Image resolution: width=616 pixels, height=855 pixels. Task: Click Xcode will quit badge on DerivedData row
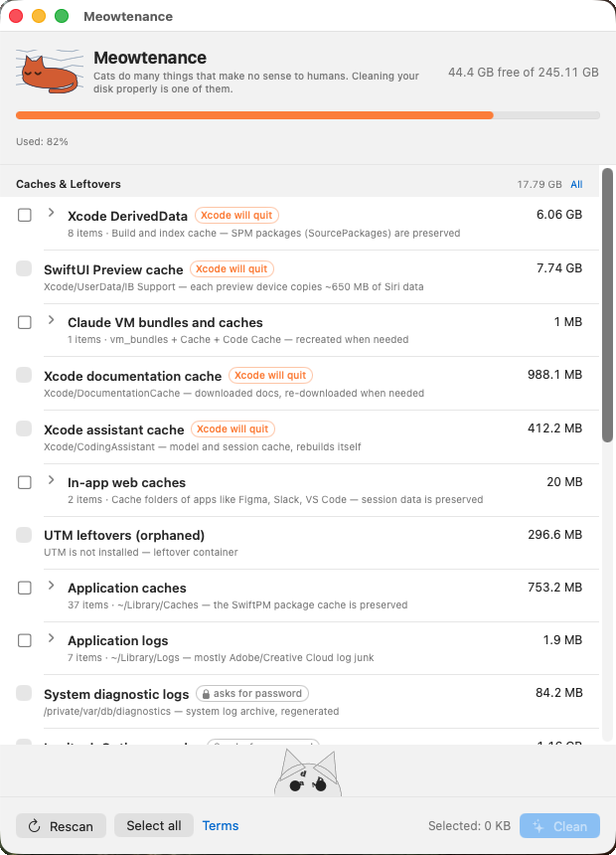(236, 216)
